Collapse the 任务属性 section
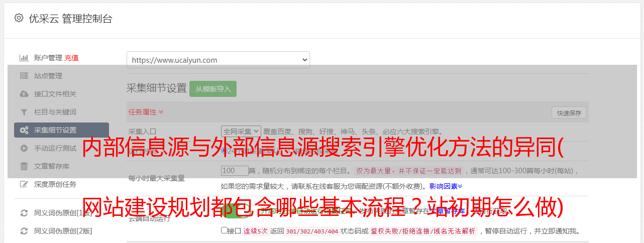 click(146, 112)
